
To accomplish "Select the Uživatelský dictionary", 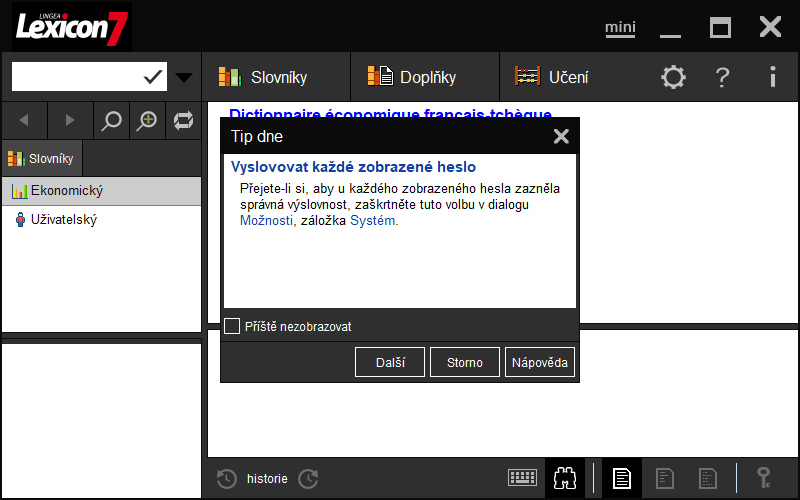I will pyautogui.click(x=102, y=220).
